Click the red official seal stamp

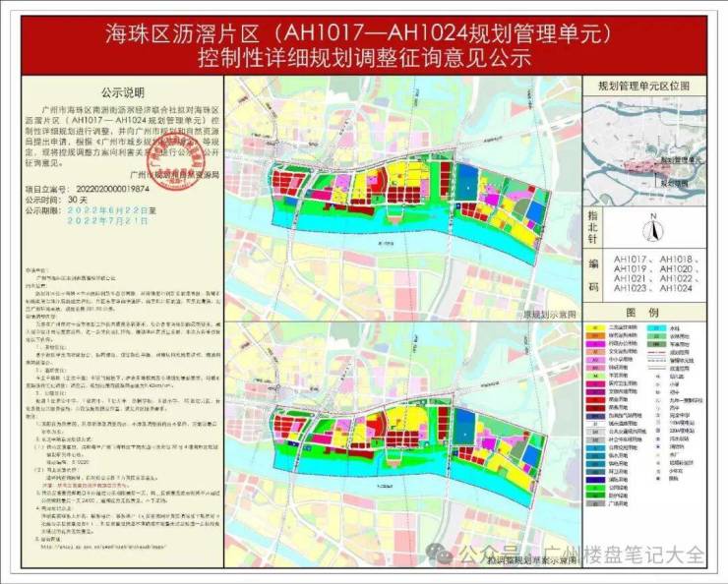pyautogui.click(x=176, y=162)
